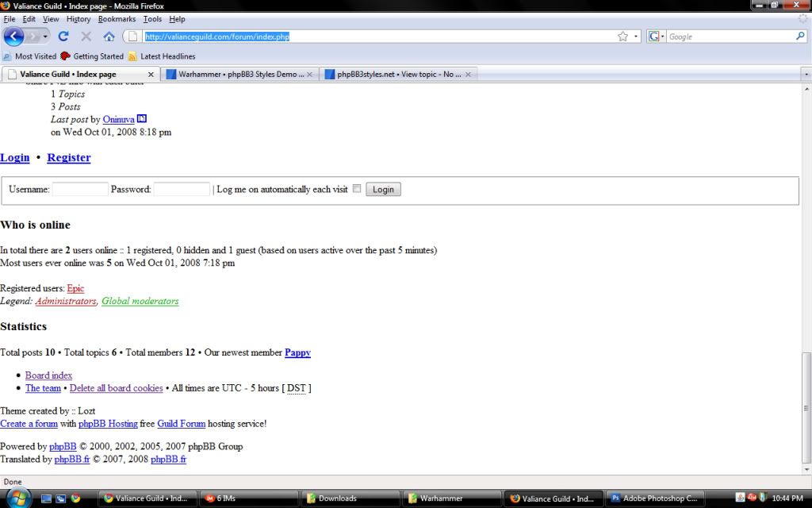This screenshot has height=508, width=812.
Task: Enable automatic login checkbox
Action: 357,189
